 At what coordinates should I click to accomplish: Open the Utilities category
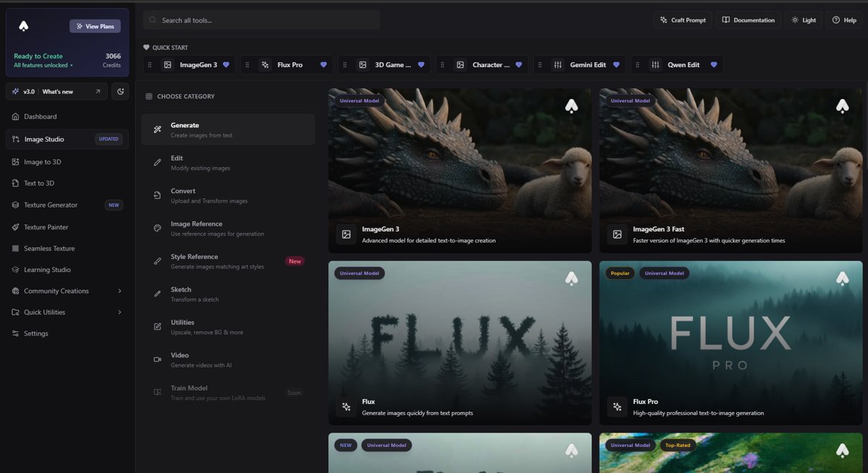pos(228,327)
